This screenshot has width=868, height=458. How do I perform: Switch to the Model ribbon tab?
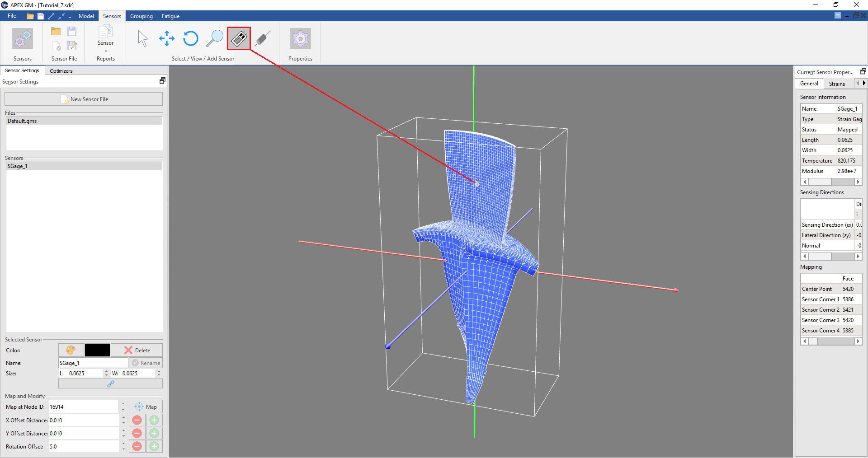[86, 16]
